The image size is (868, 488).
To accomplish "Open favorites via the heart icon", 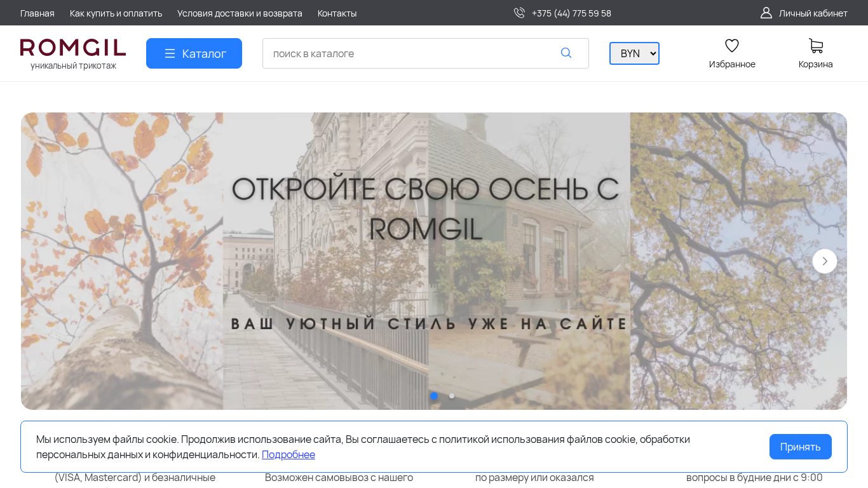I will [732, 46].
